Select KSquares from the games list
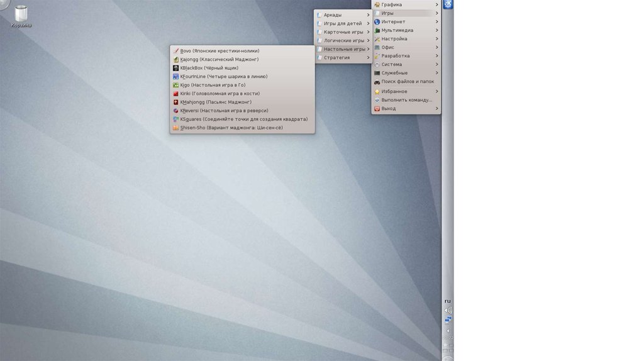644x361 pixels. 243,119
